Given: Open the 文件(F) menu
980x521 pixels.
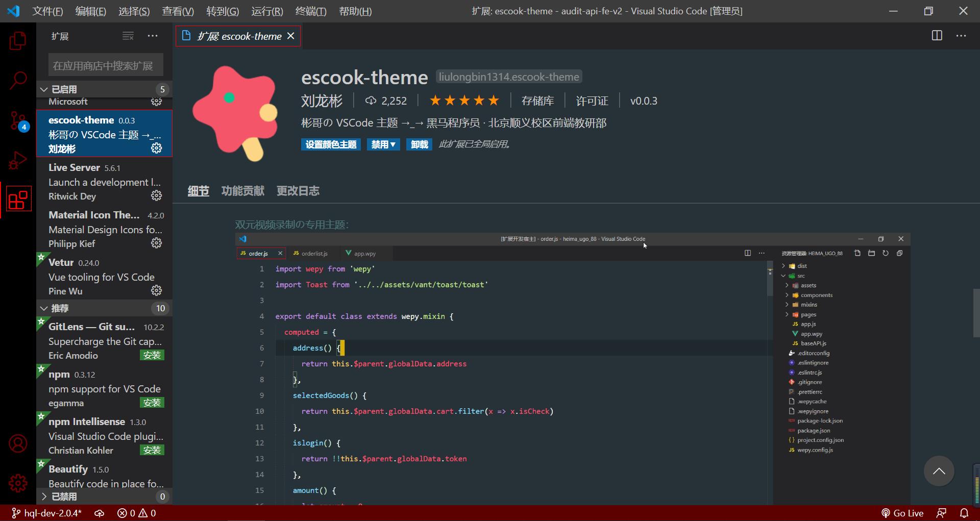Looking at the screenshot, I should click(x=47, y=11).
